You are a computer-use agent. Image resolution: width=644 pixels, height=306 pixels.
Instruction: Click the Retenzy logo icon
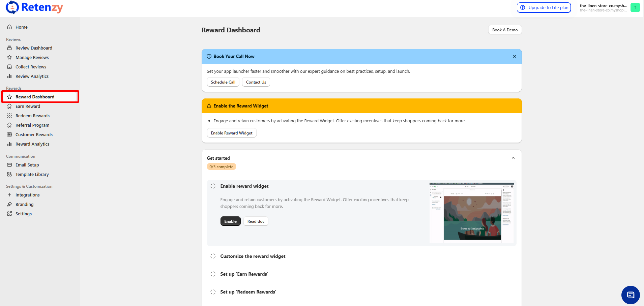coord(12,7)
